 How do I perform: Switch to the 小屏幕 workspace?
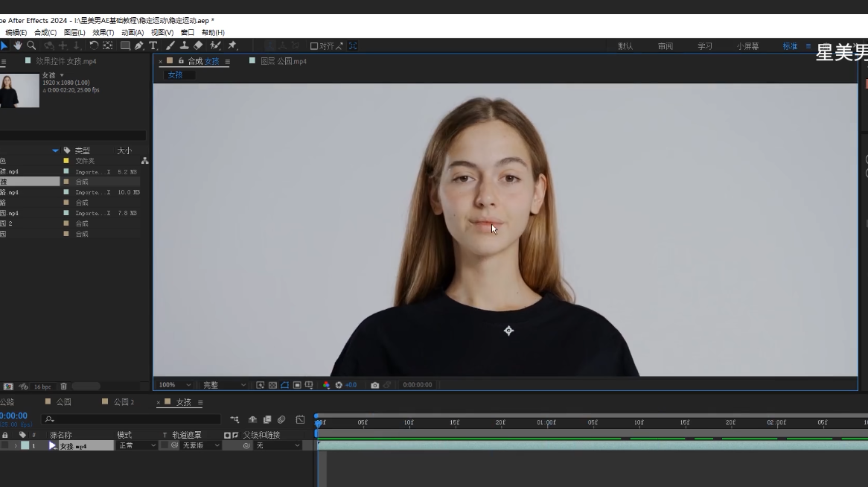[747, 46]
